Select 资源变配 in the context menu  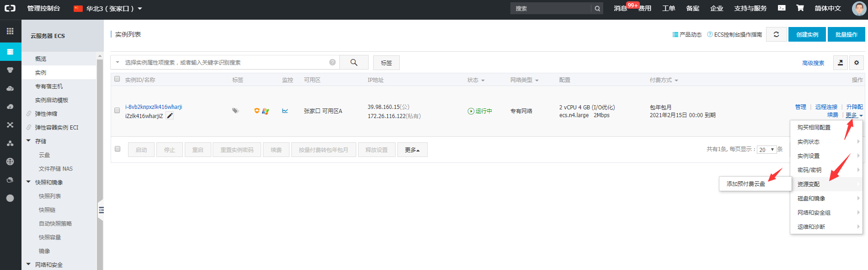tap(809, 184)
